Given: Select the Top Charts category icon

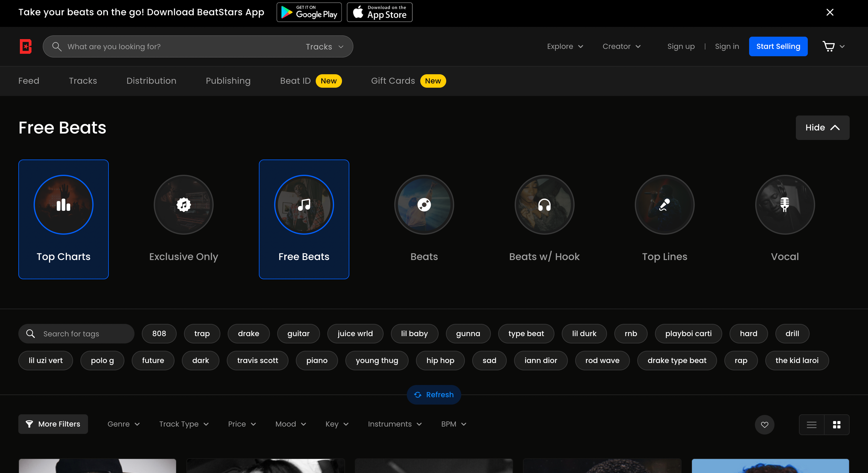Looking at the screenshot, I should pyautogui.click(x=63, y=204).
